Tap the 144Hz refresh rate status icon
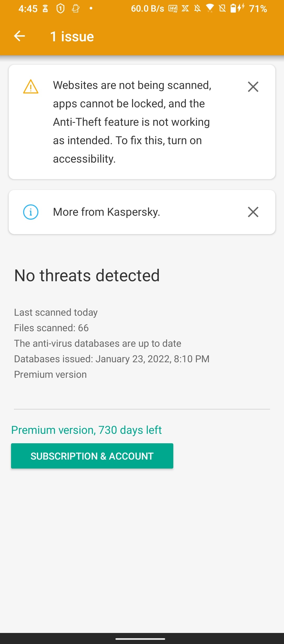Screen dimensions: 284x644 coord(173,9)
